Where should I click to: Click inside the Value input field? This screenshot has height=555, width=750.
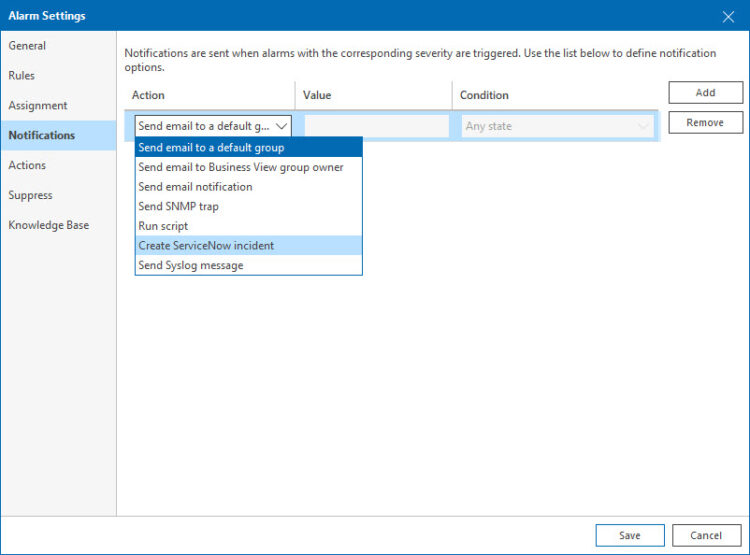pyautogui.click(x=376, y=127)
